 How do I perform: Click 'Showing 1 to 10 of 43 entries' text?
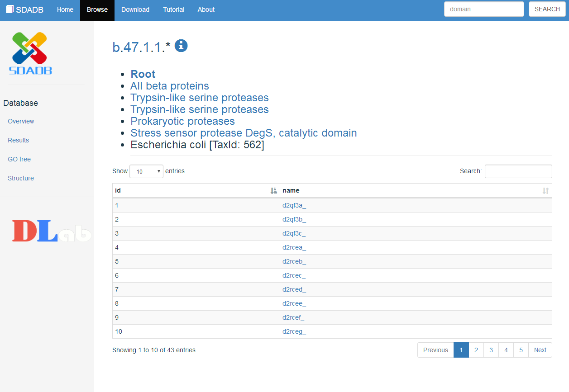(x=154, y=350)
